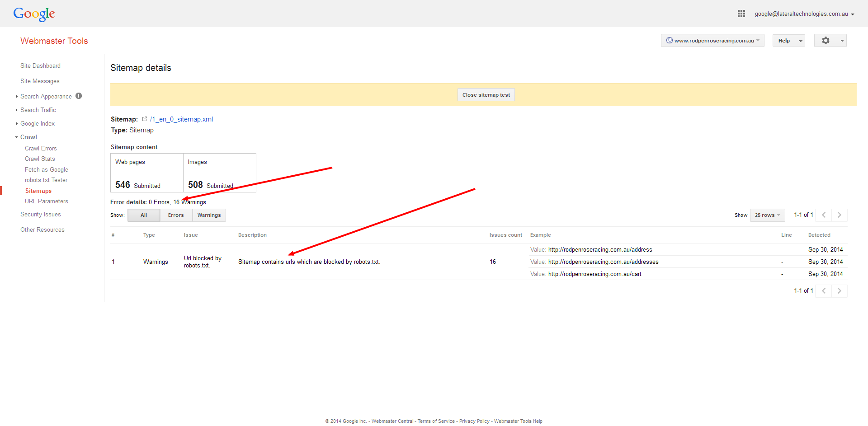Go to previous page using top pagination arrow
Screen dimensions: 868x426
click(x=824, y=215)
